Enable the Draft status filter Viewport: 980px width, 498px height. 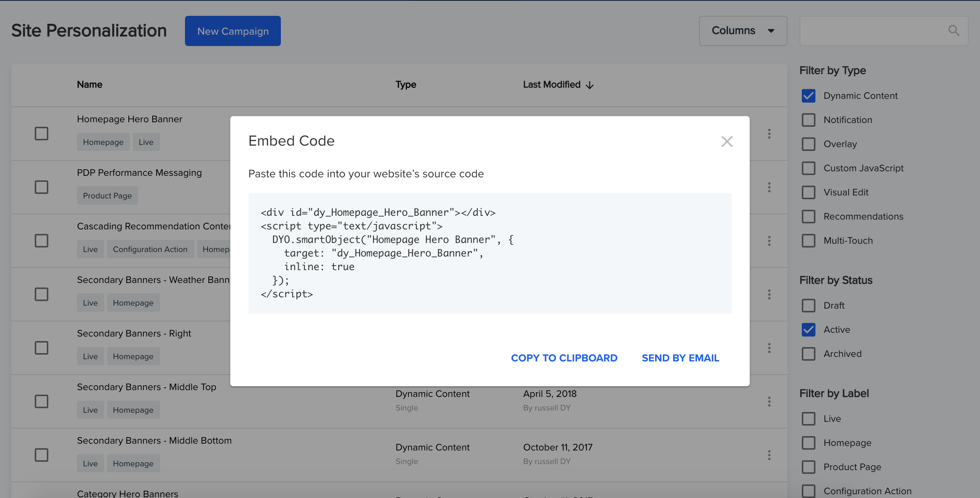808,305
